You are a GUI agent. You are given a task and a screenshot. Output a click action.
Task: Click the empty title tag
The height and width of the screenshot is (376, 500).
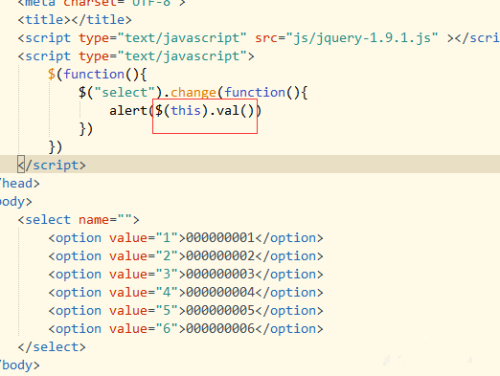click(x=75, y=20)
